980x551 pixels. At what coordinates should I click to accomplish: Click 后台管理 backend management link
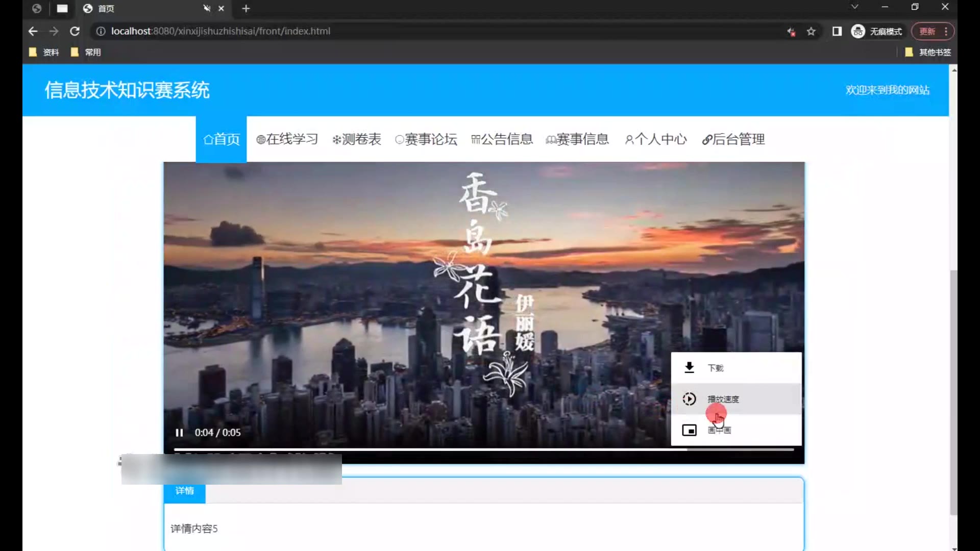click(733, 139)
